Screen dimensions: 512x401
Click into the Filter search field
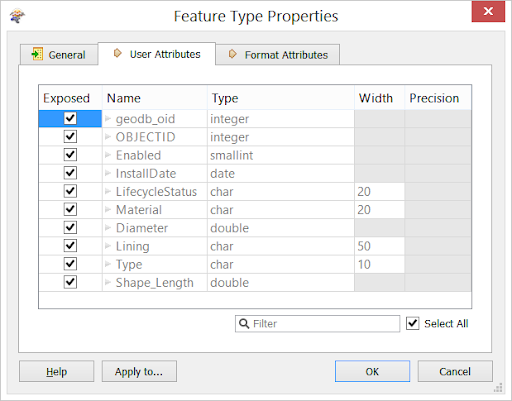pos(317,324)
